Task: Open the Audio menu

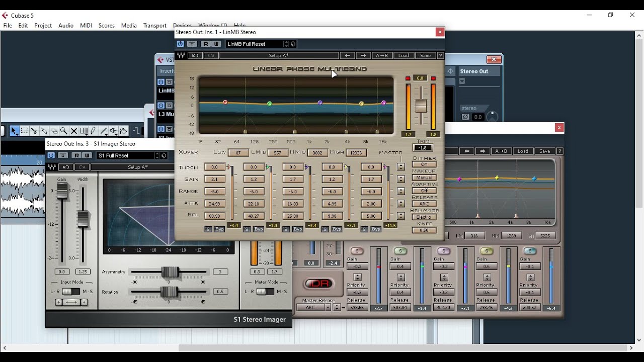Action: tap(66, 25)
